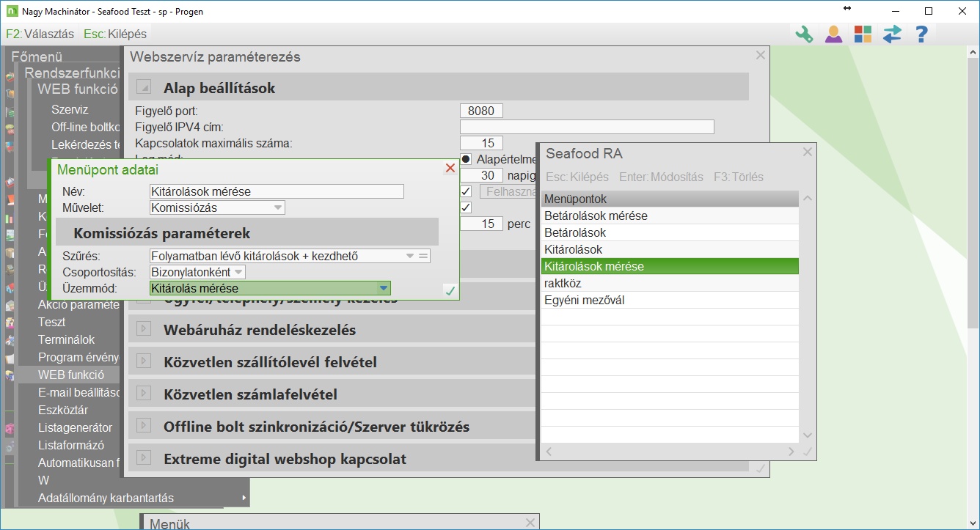Open the Csoportosítás dropdown
Image resolution: width=980 pixels, height=530 pixels.
coord(238,273)
